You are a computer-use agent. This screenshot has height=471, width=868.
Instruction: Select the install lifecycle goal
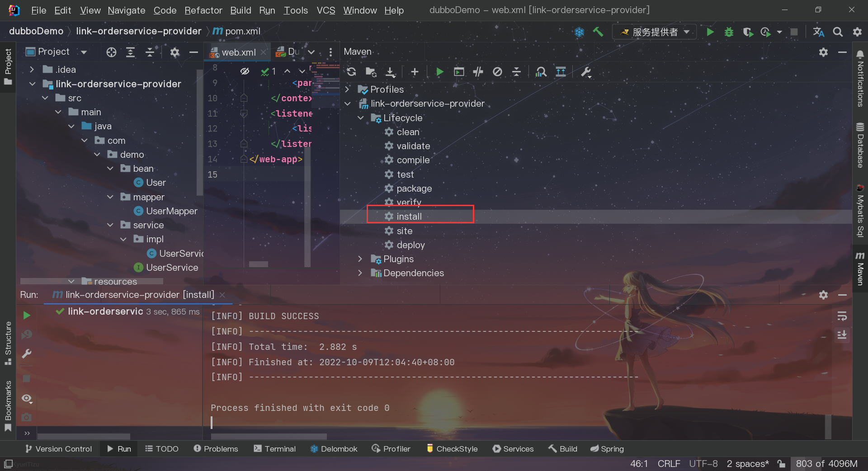(x=409, y=216)
